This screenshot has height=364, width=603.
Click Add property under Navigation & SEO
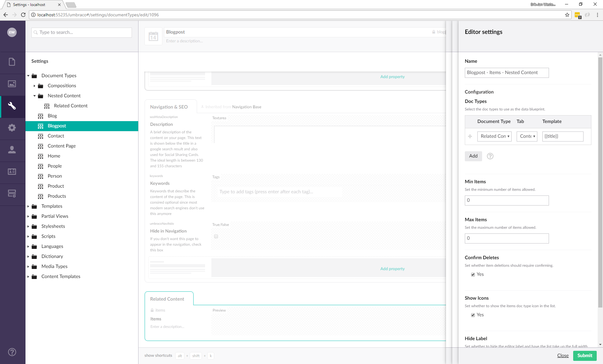pos(392,269)
